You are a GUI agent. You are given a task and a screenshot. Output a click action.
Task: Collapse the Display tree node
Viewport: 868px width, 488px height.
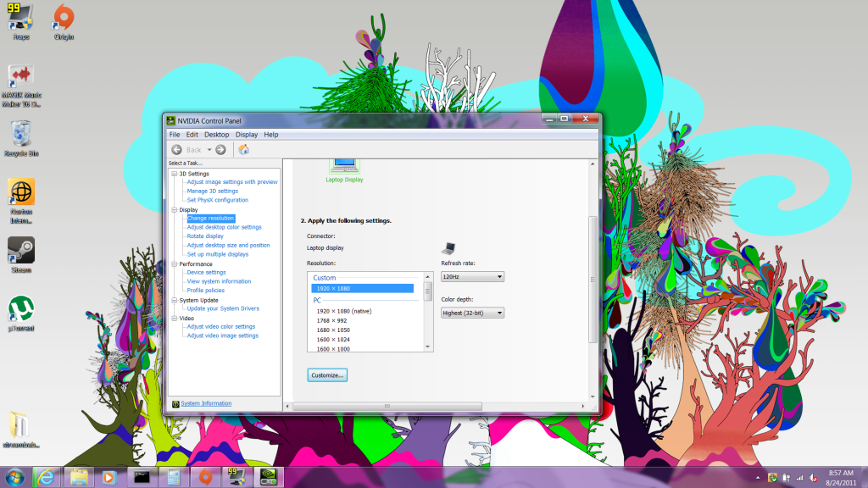tap(175, 210)
